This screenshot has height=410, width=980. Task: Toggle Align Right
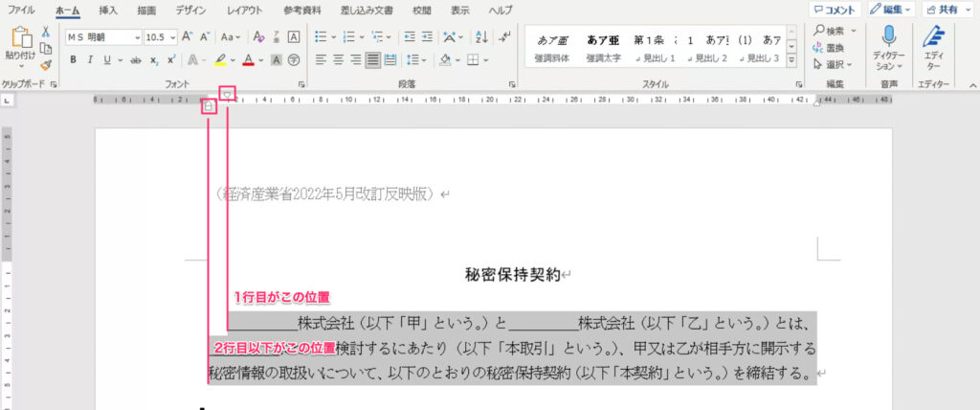click(x=356, y=60)
